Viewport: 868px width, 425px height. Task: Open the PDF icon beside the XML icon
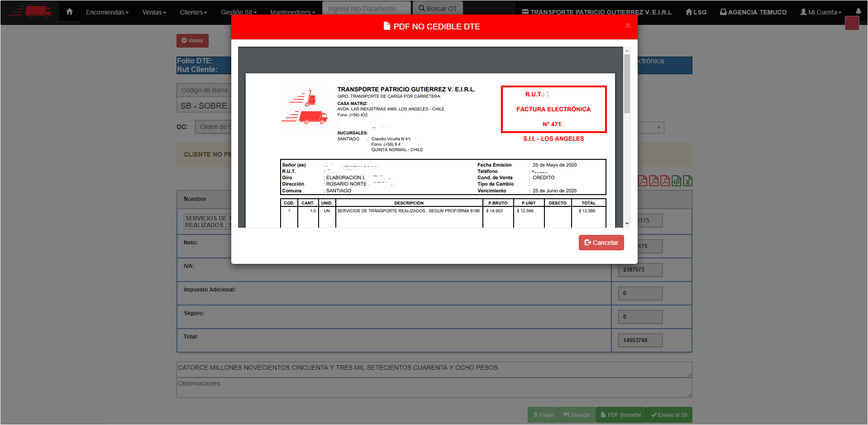tap(665, 181)
